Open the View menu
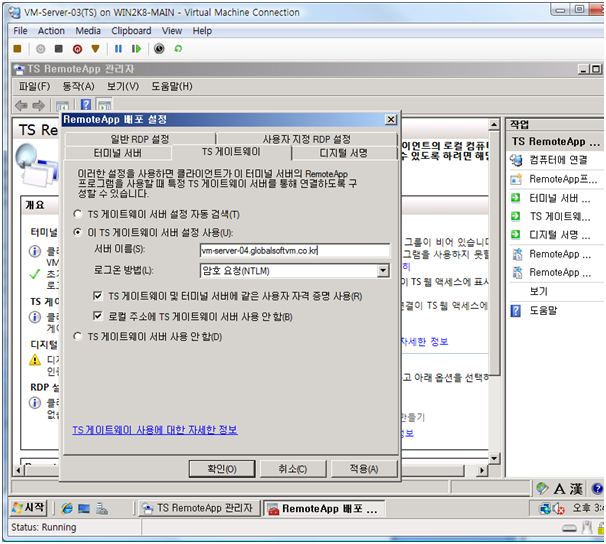This screenshot has height=544, width=606. [172, 31]
